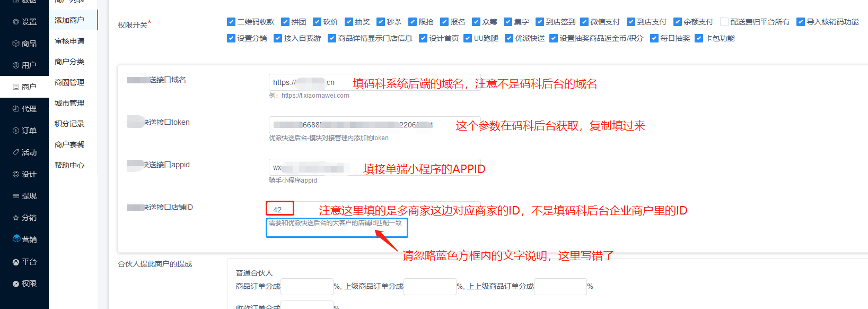Click the 上级商品订单分成 percentage input

click(430, 287)
